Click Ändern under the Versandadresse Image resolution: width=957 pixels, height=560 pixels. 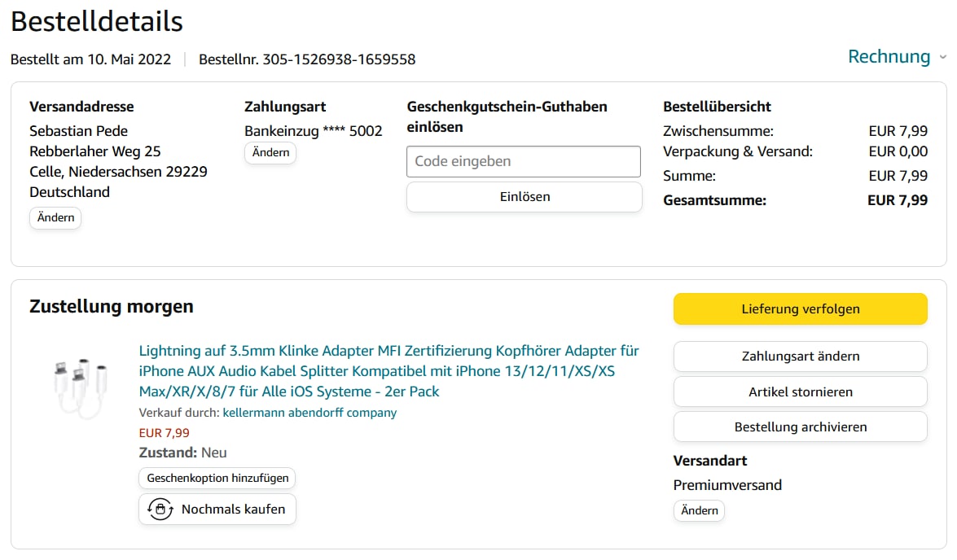pyautogui.click(x=55, y=217)
